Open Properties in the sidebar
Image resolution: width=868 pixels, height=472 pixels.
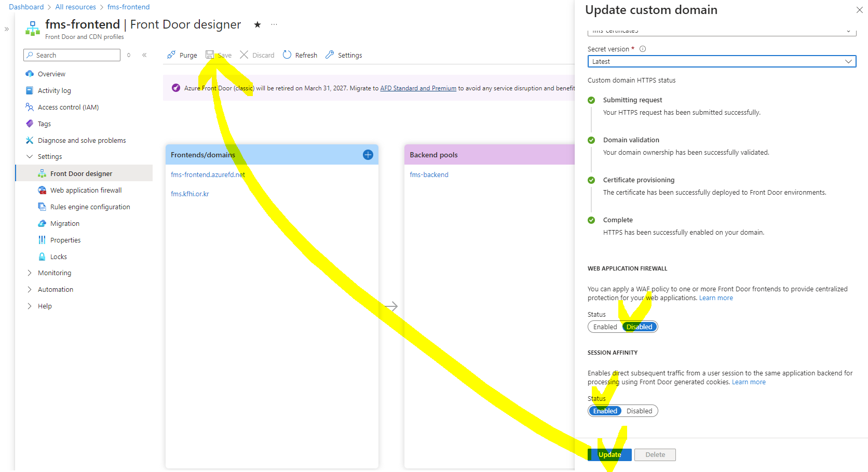tap(65, 240)
